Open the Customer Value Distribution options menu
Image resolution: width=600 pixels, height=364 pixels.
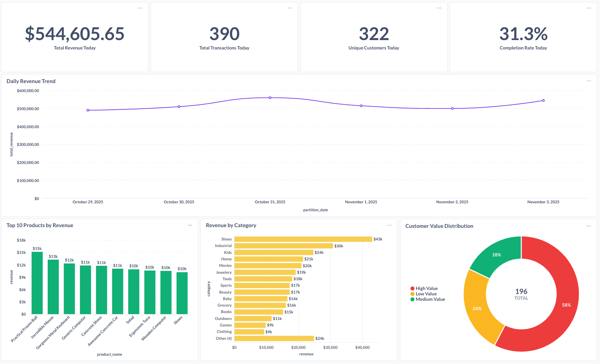pyautogui.click(x=589, y=226)
